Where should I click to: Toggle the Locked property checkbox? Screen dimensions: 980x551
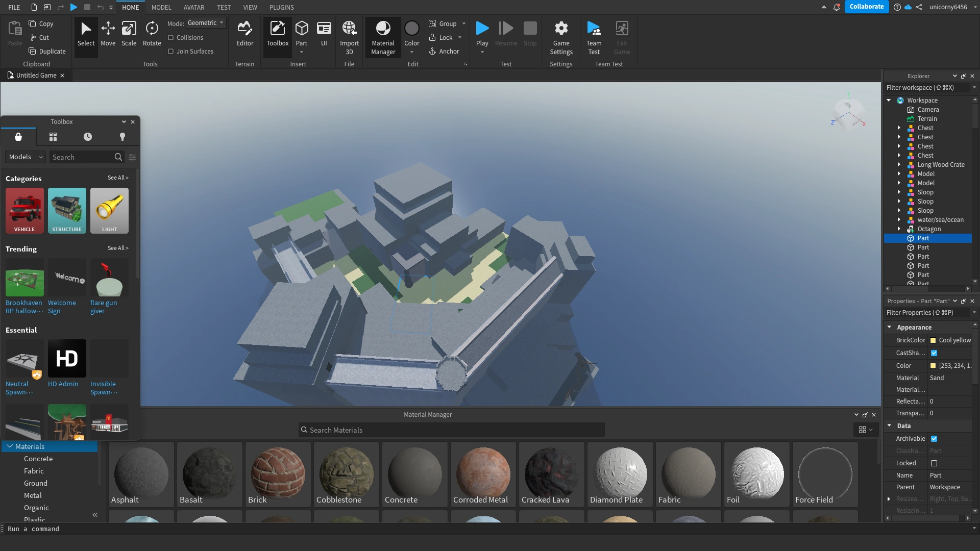tap(934, 463)
